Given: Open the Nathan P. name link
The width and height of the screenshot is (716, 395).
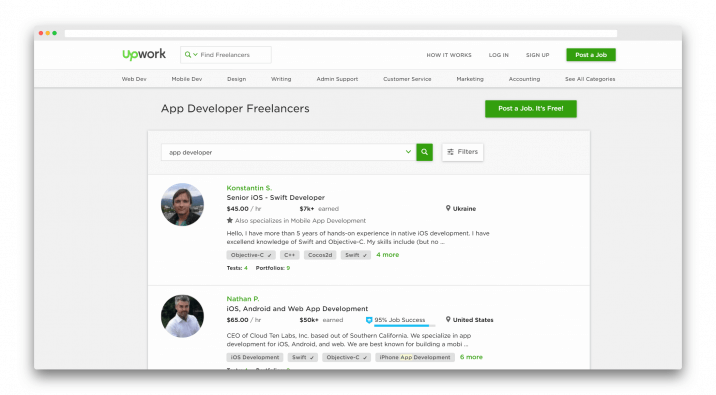Looking at the screenshot, I should coord(242,299).
